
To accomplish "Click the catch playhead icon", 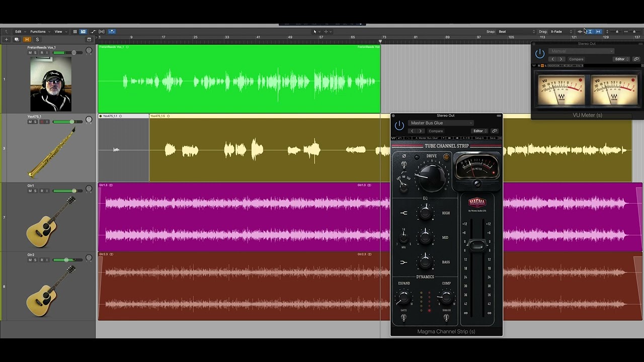I will pos(112,32).
